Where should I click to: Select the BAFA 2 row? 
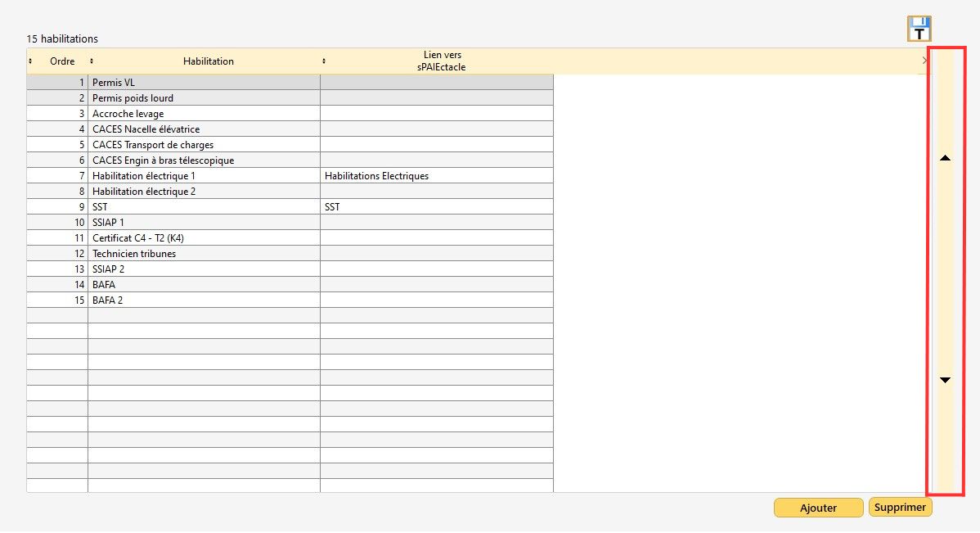tap(203, 300)
